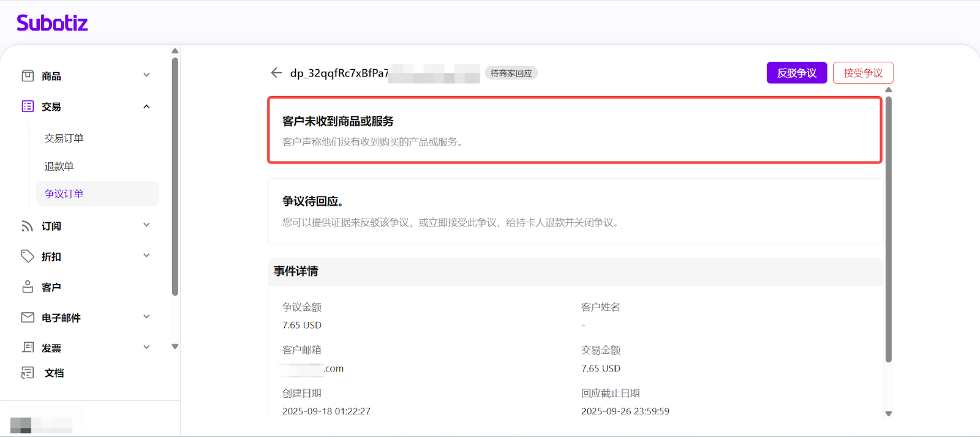Select 退款单 in the sidebar
Image resolution: width=980 pixels, height=437 pixels.
point(59,166)
